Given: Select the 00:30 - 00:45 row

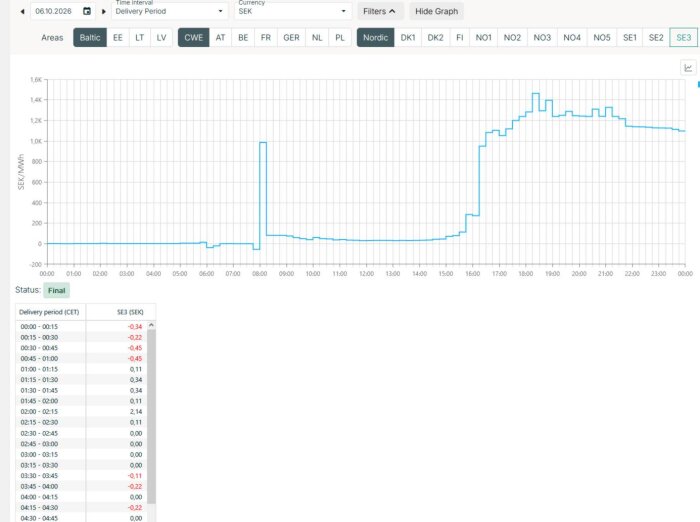Looking at the screenshot, I should tap(82, 348).
